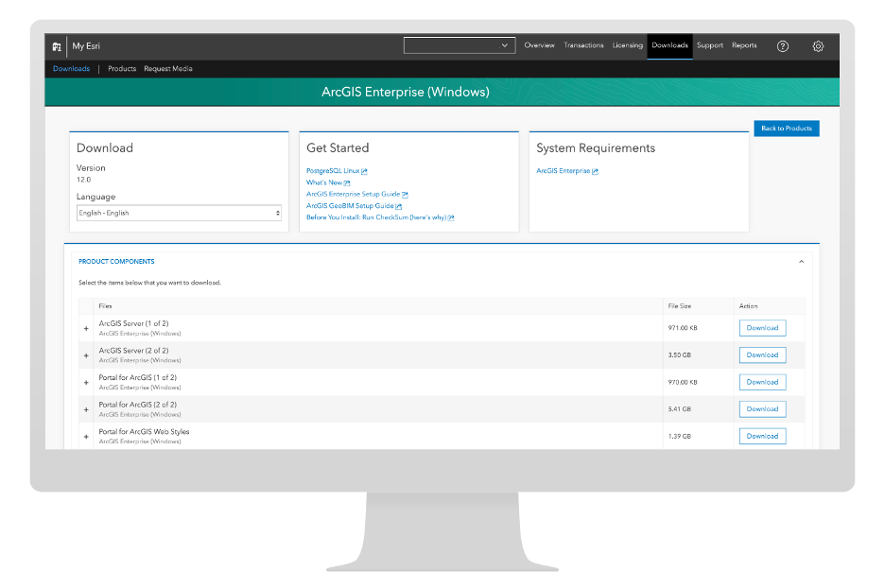Image resolution: width=885 pixels, height=588 pixels.
Task: Click the Back to Products button
Action: pyautogui.click(x=787, y=129)
